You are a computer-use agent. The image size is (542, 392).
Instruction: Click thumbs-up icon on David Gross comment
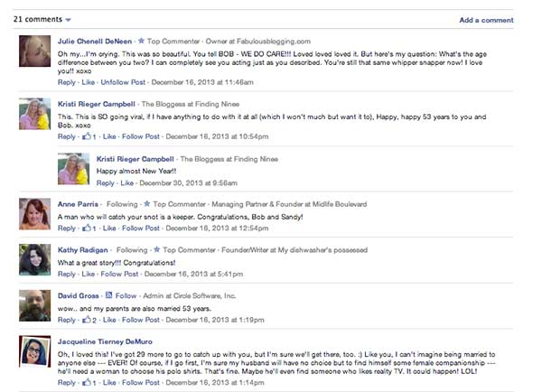click(87, 320)
